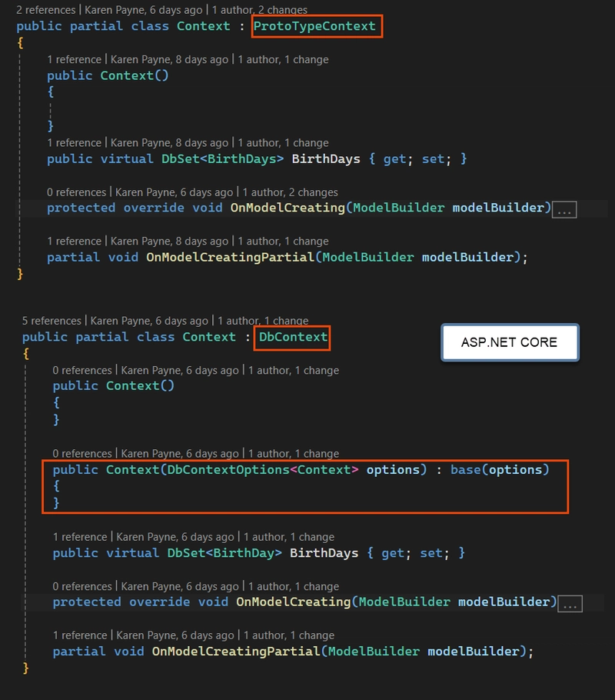Expand collapsed OnModelCreating body in ProtoTypeContext class

[x=564, y=209]
